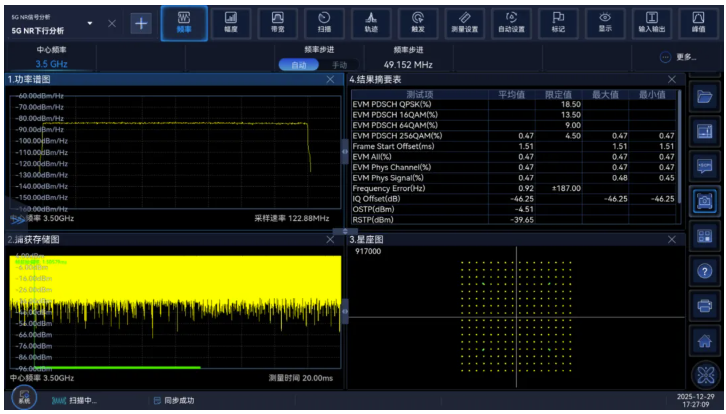This screenshot has height=414, width=726.
Task: Open 测量设置 measurement settings
Action: click(x=464, y=23)
